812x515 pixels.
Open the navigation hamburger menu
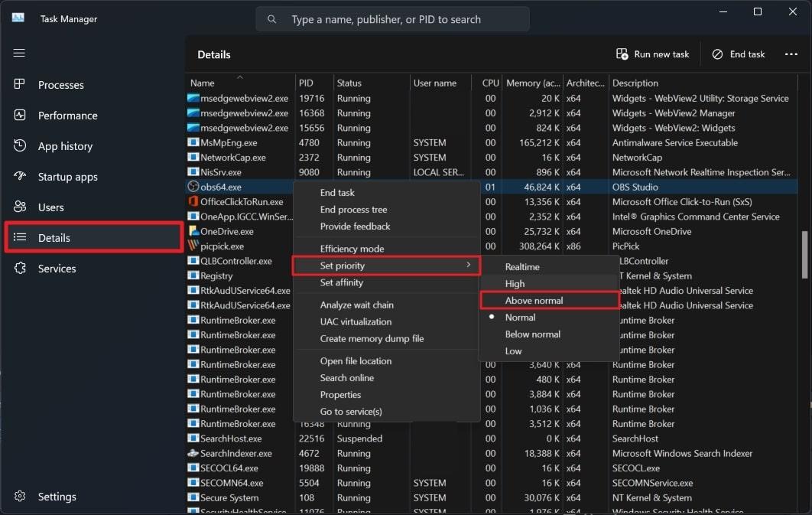19,53
